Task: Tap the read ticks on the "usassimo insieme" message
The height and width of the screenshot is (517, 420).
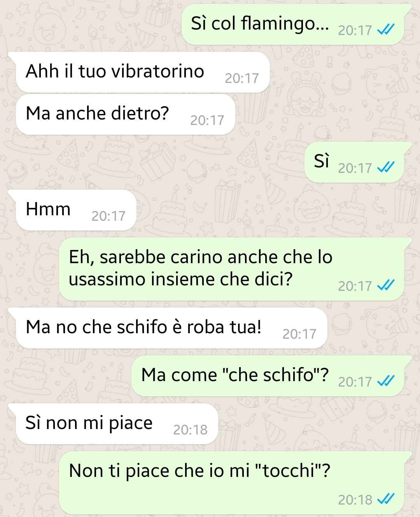Action: (386, 285)
